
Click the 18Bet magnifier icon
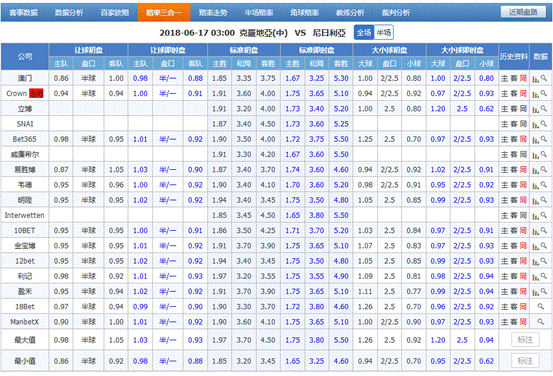tap(540, 307)
